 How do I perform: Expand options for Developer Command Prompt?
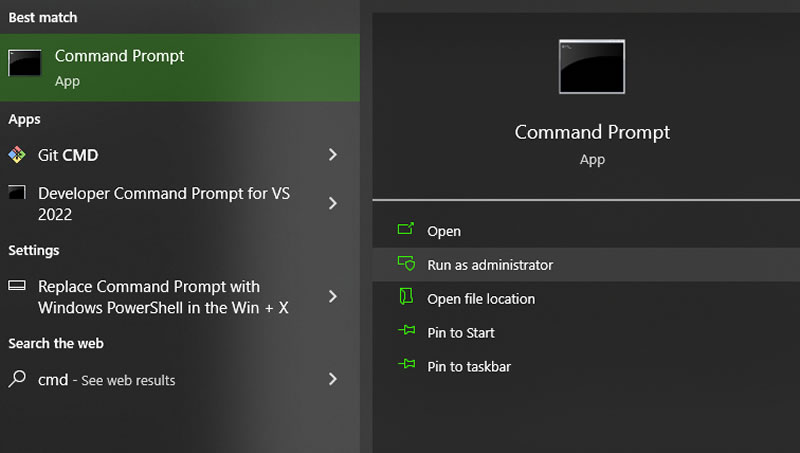(x=333, y=203)
